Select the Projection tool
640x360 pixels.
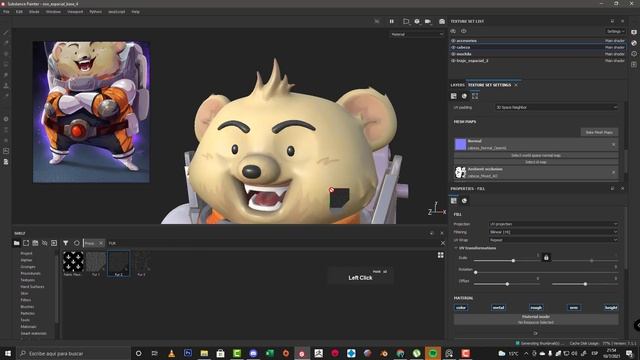pos(6,53)
